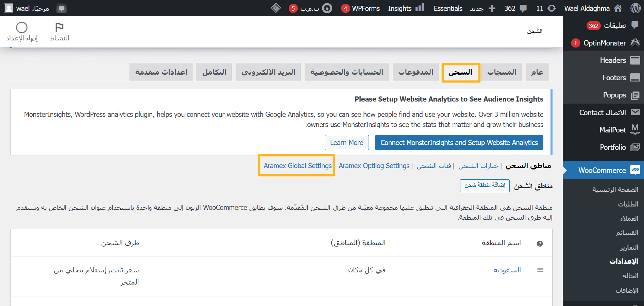Click the إضافة منطقة شحن button
This screenshot has height=306, width=644.
click(x=485, y=185)
